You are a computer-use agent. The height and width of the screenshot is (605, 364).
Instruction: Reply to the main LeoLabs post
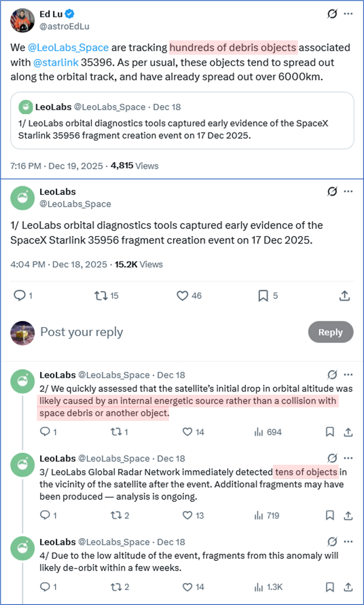(20, 296)
